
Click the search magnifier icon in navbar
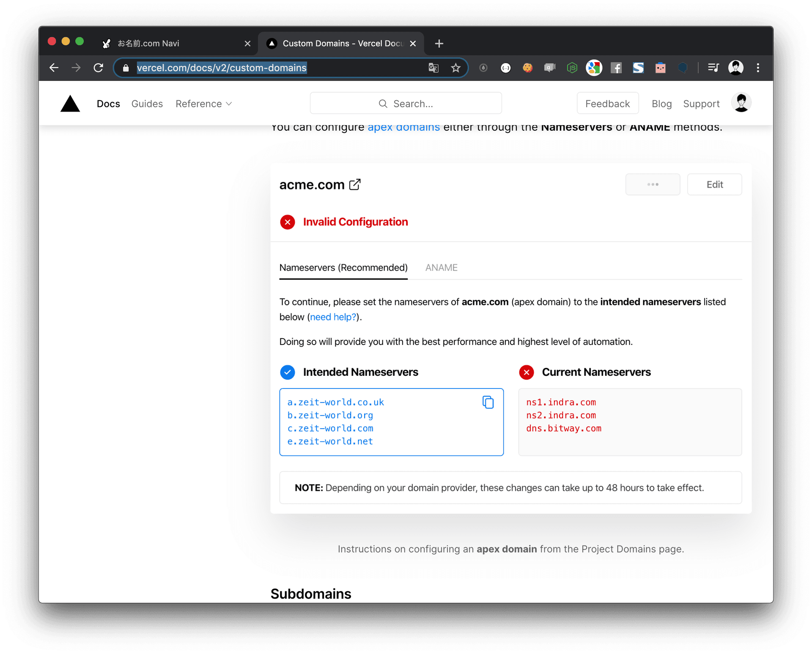384,104
